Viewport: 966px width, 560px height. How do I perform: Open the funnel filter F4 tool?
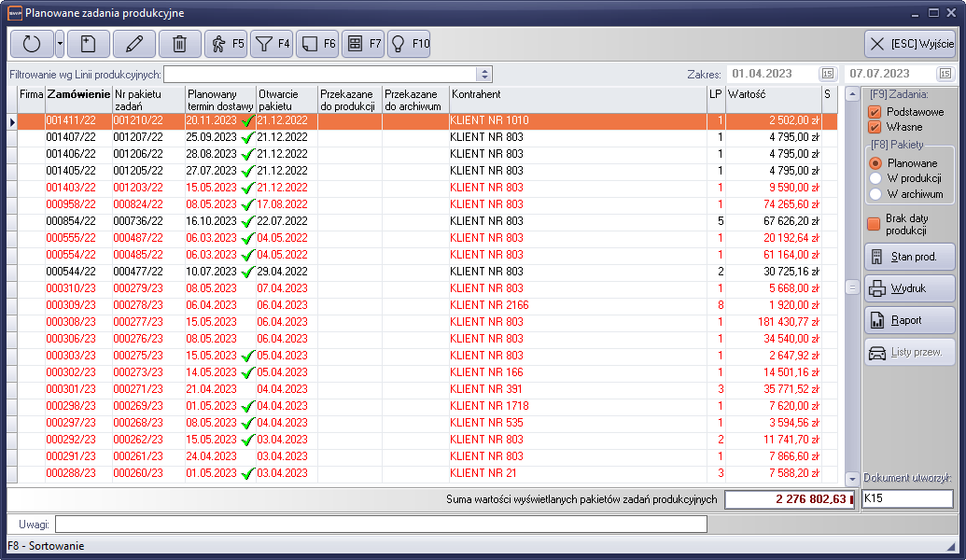273,43
